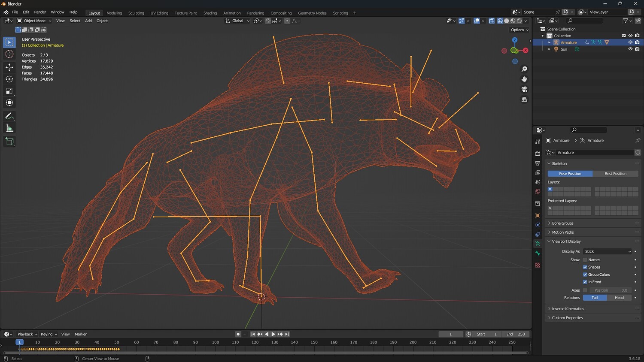Select the Move tool in toolbar

pyautogui.click(x=9, y=67)
